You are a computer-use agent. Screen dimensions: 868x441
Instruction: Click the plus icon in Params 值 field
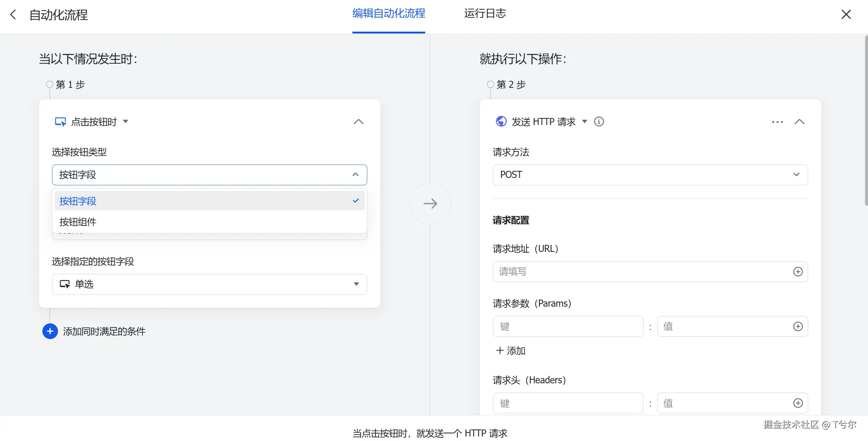[x=798, y=327]
